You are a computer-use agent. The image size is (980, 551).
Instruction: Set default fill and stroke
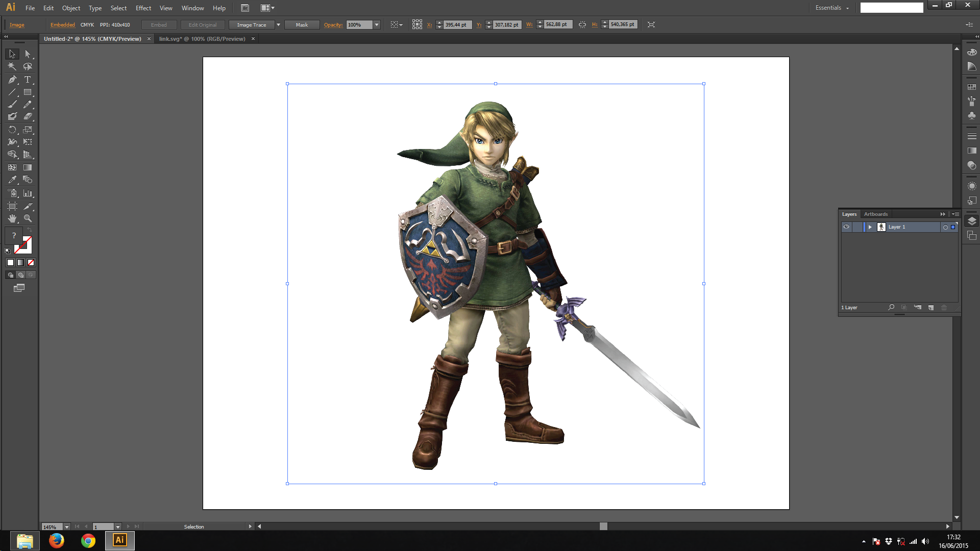pyautogui.click(x=8, y=251)
